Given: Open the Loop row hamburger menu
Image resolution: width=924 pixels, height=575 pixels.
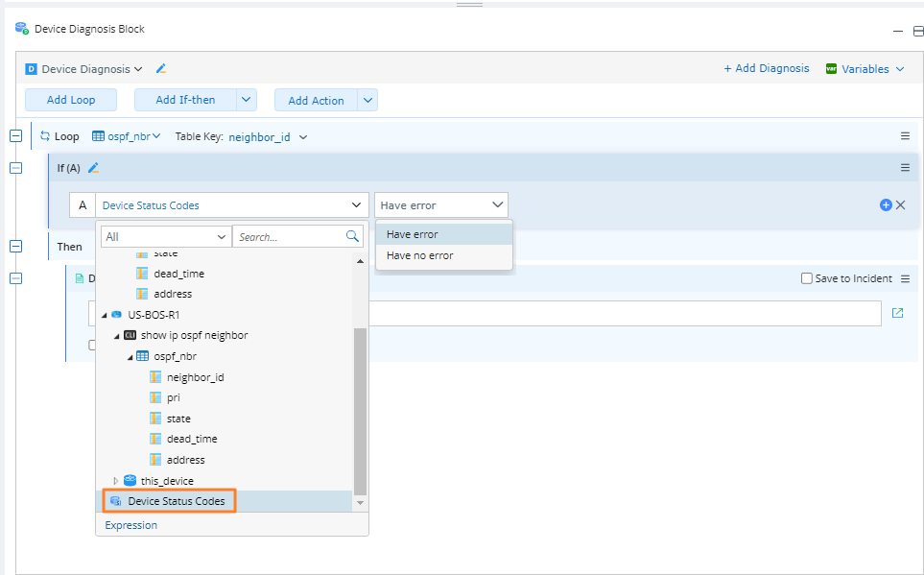Looking at the screenshot, I should [x=905, y=136].
